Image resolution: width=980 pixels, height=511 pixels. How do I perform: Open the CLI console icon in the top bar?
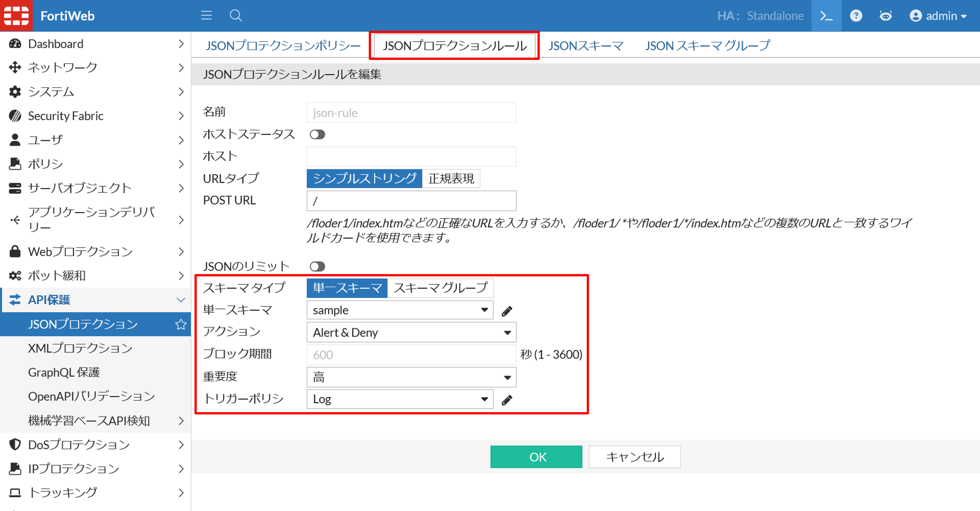(x=826, y=16)
